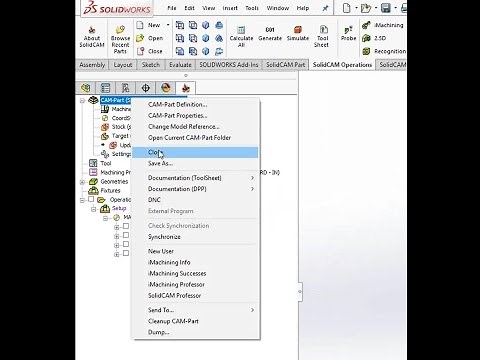Switch to the Evaluate tab

(180, 65)
